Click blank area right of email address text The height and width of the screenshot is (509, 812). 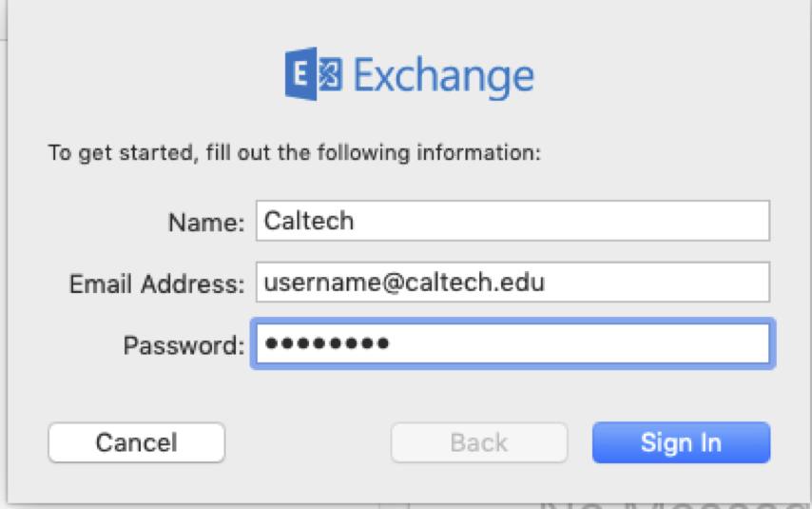point(666,283)
